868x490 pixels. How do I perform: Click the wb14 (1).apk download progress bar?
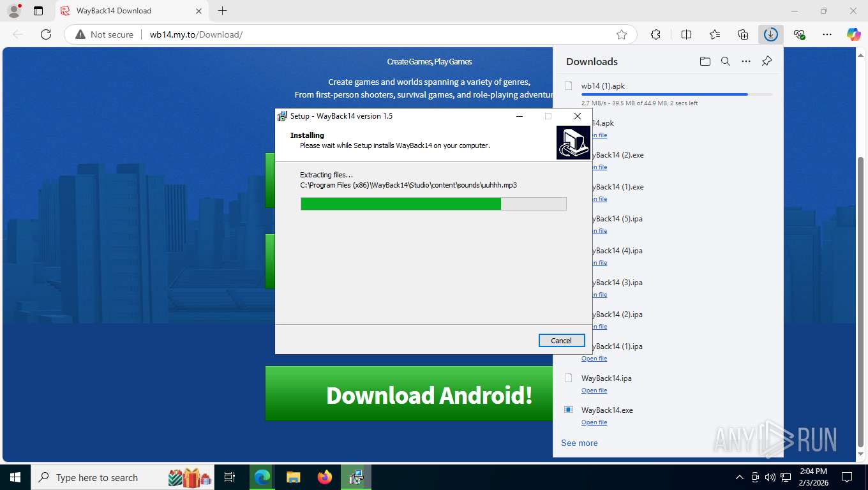(x=677, y=94)
